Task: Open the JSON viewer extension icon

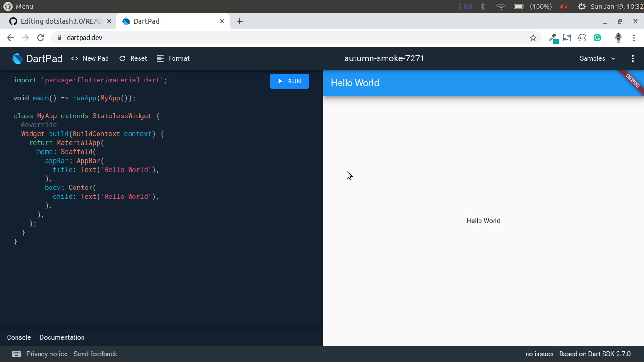Action: 582,38
